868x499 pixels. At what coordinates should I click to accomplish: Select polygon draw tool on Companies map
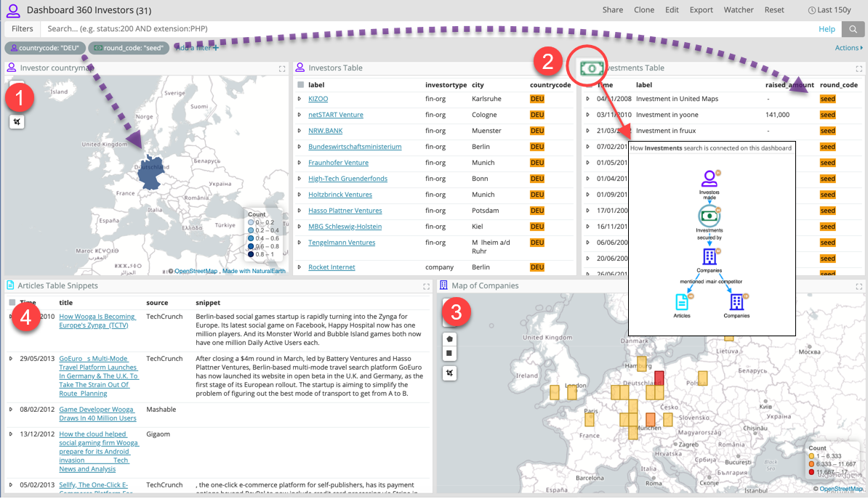[x=449, y=338]
